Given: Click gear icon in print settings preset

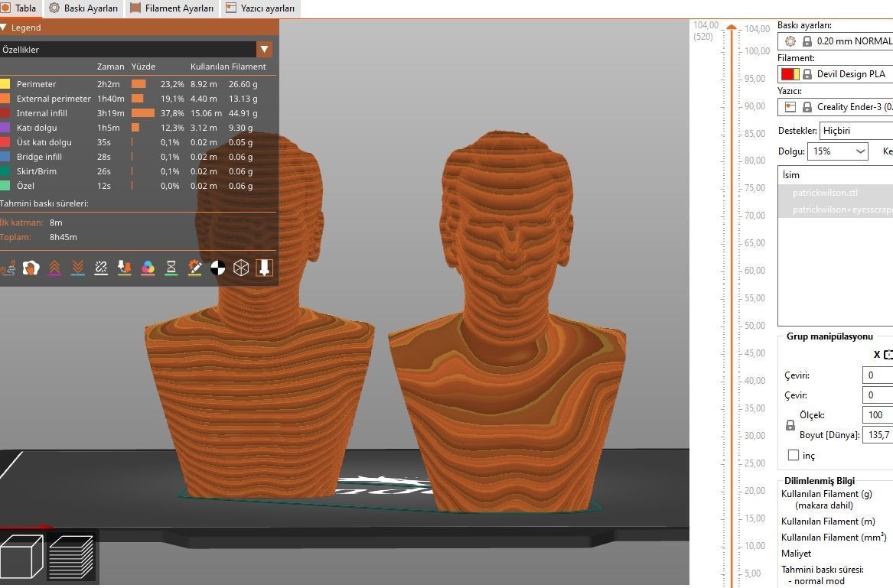Looking at the screenshot, I should pos(790,41).
